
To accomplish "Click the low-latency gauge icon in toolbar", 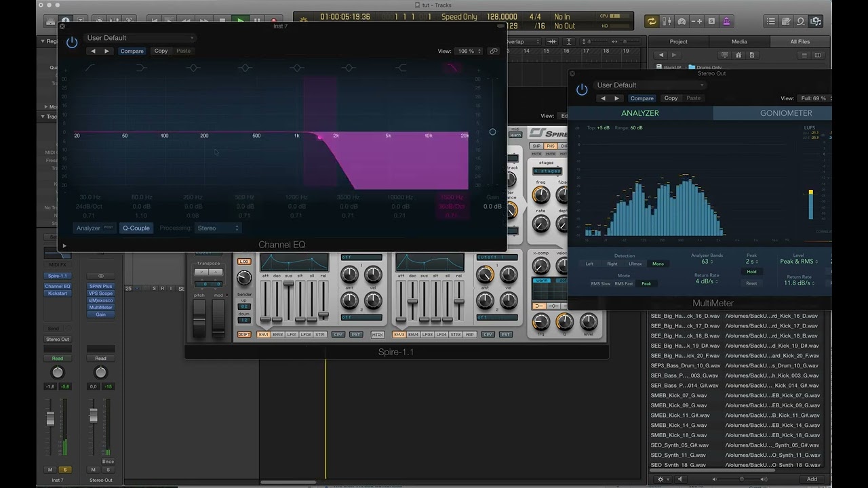I will point(682,21).
